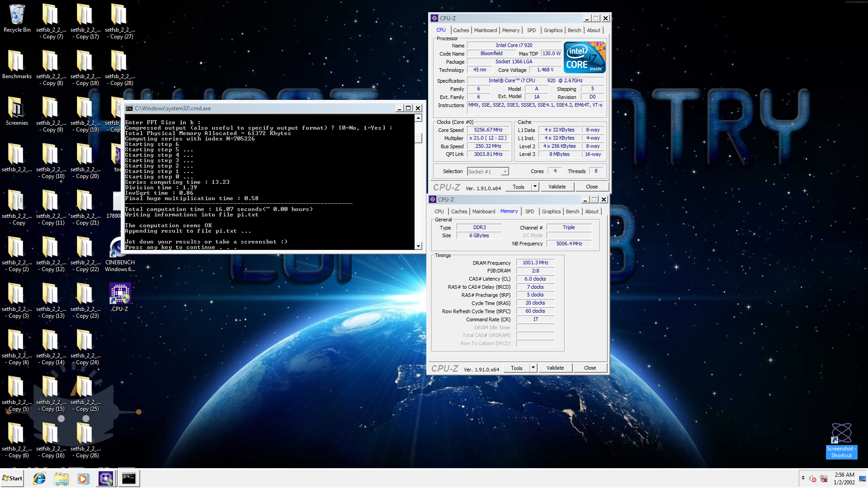Open the Socket #1 selection dropdown
The width and height of the screenshot is (868, 488).
coord(488,171)
